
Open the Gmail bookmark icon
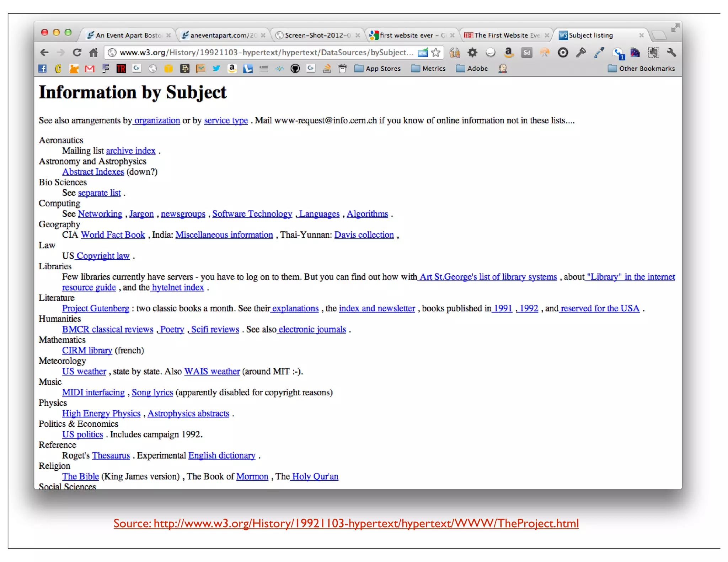(90, 69)
